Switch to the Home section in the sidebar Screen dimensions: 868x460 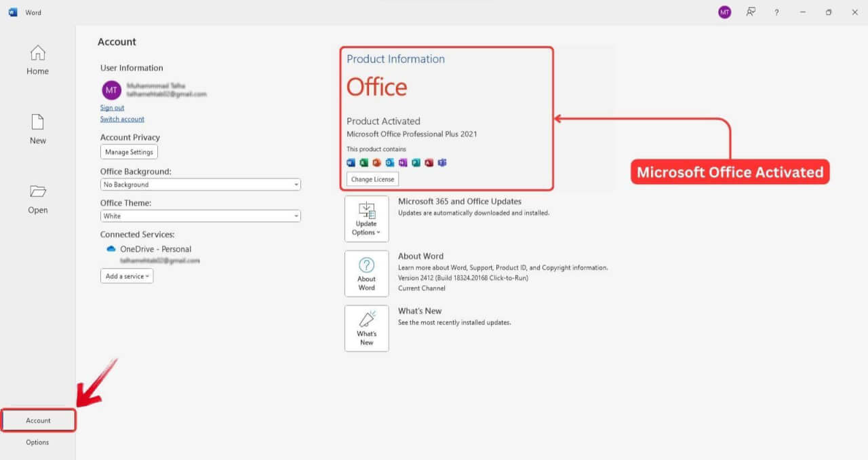pyautogui.click(x=37, y=60)
